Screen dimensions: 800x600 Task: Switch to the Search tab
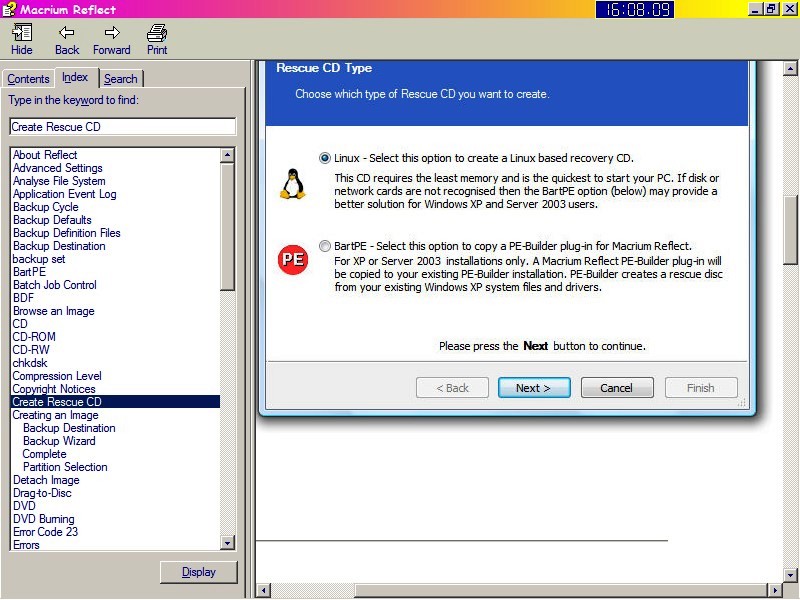tap(121, 79)
